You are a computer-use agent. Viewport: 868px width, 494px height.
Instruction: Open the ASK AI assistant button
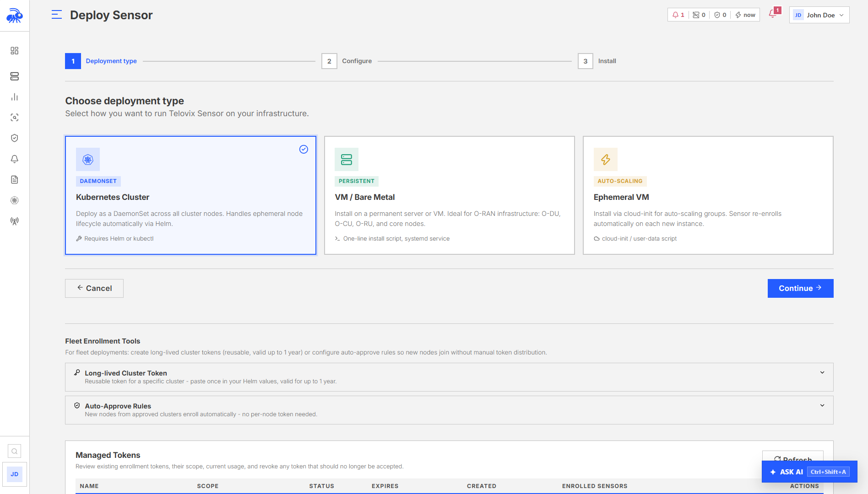coord(809,472)
